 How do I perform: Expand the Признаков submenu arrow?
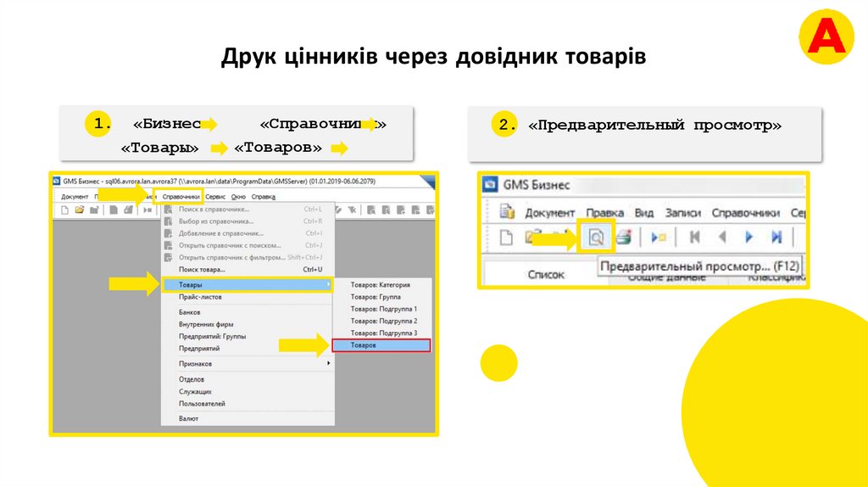[328, 363]
